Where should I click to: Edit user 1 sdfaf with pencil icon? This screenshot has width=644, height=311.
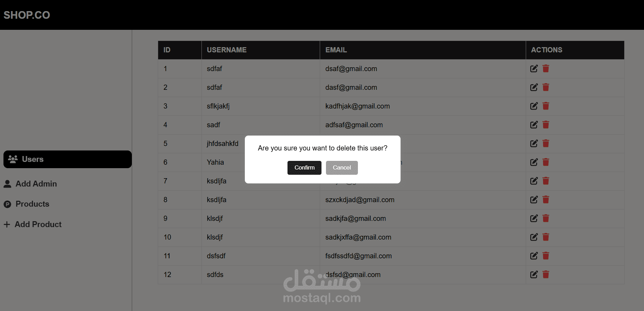click(x=534, y=69)
